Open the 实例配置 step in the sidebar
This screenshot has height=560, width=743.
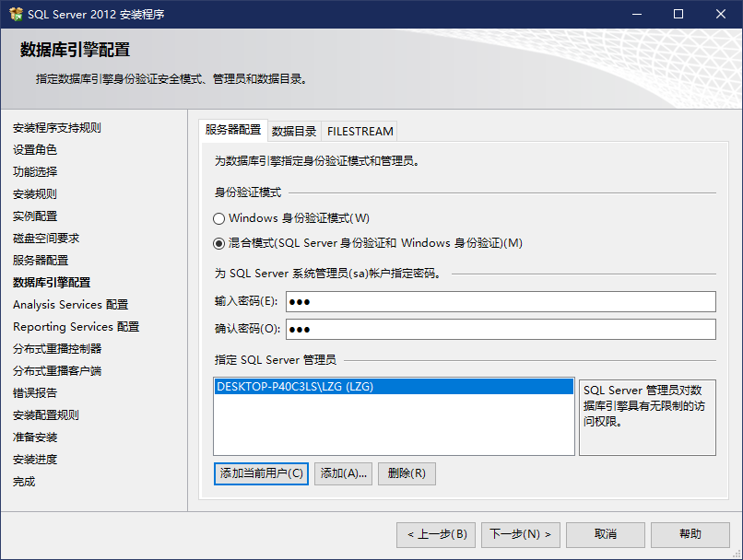pos(33,216)
